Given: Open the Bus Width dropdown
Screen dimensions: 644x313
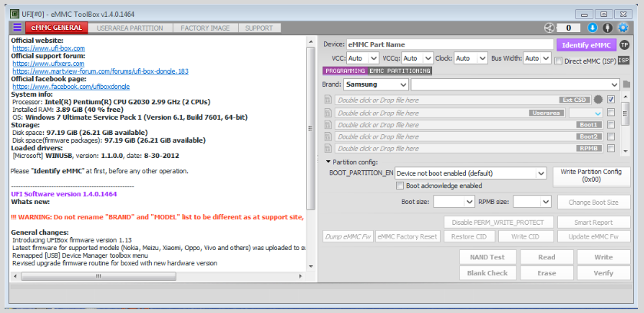Looking at the screenshot, I should coord(537,58).
